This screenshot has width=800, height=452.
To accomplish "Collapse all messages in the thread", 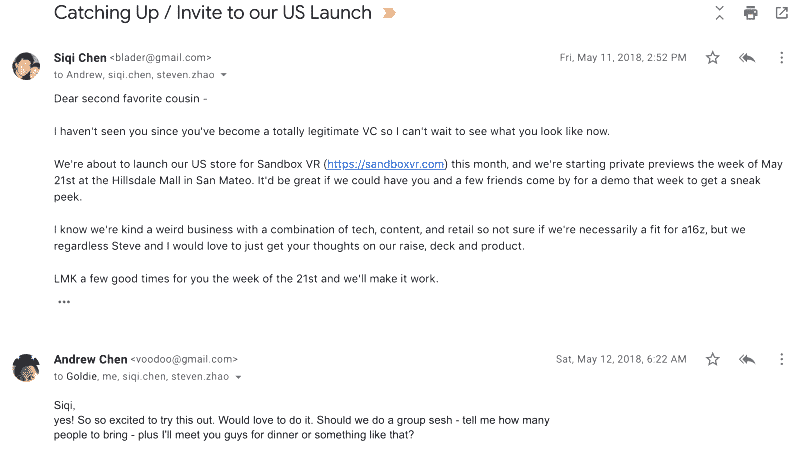I will click(719, 13).
